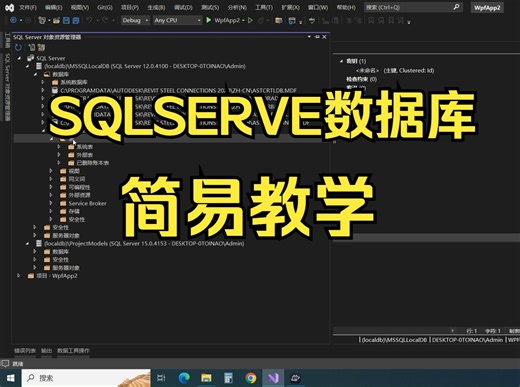Expand the 项目 - WpfApp2 node
This screenshot has height=387, width=520.
point(19,276)
